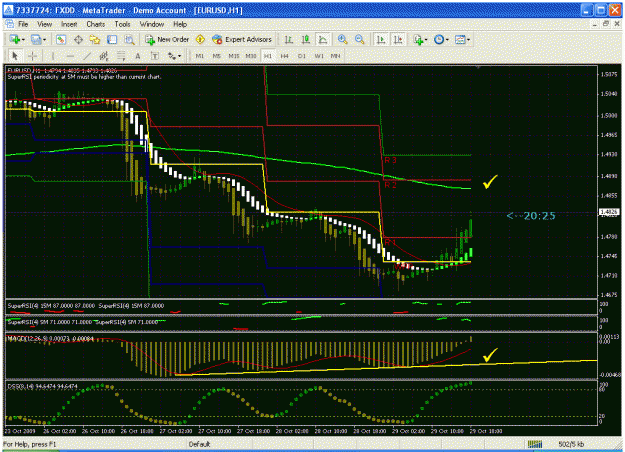Viewport: 625px width, 452px height.
Task: Launch MetaEditor via the yellow diamond icon
Action: 200,39
